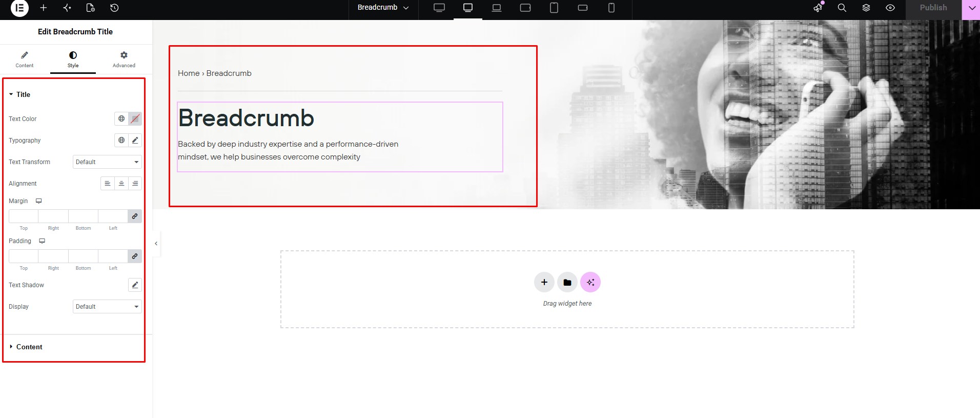The height and width of the screenshot is (418, 980).
Task: Click the description paragraph under the heading
Action: (x=288, y=150)
